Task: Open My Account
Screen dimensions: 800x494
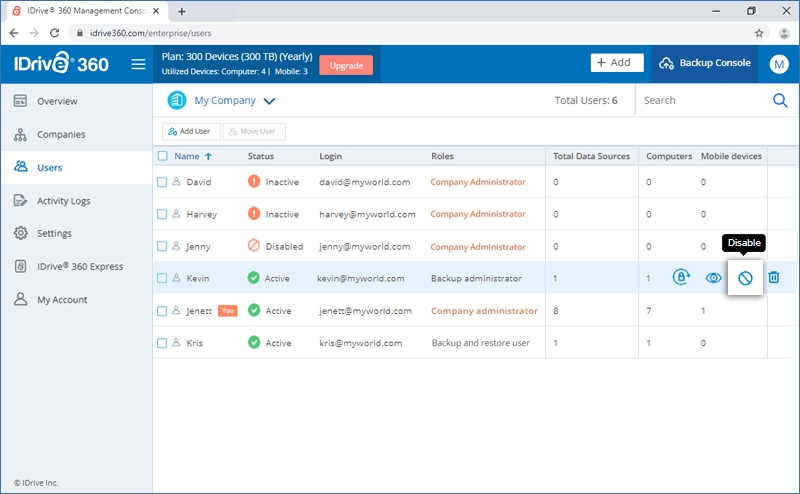Action: coord(77,300)
